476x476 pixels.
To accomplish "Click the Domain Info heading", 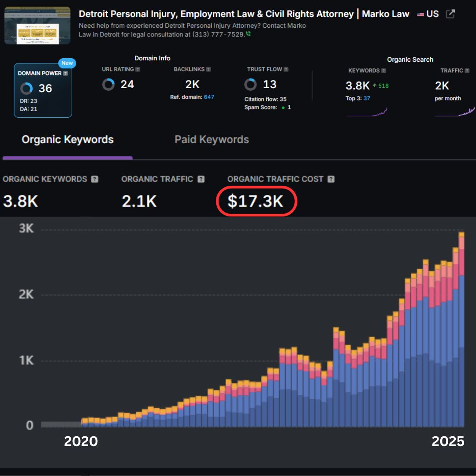I will (152, 58).
